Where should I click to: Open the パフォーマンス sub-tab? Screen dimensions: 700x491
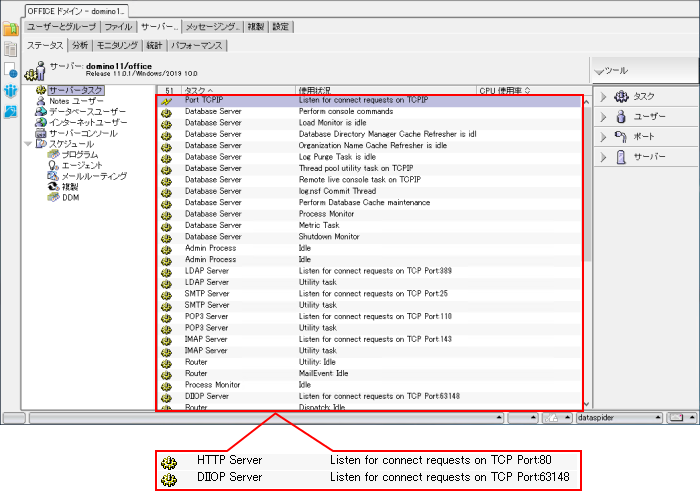197,45
